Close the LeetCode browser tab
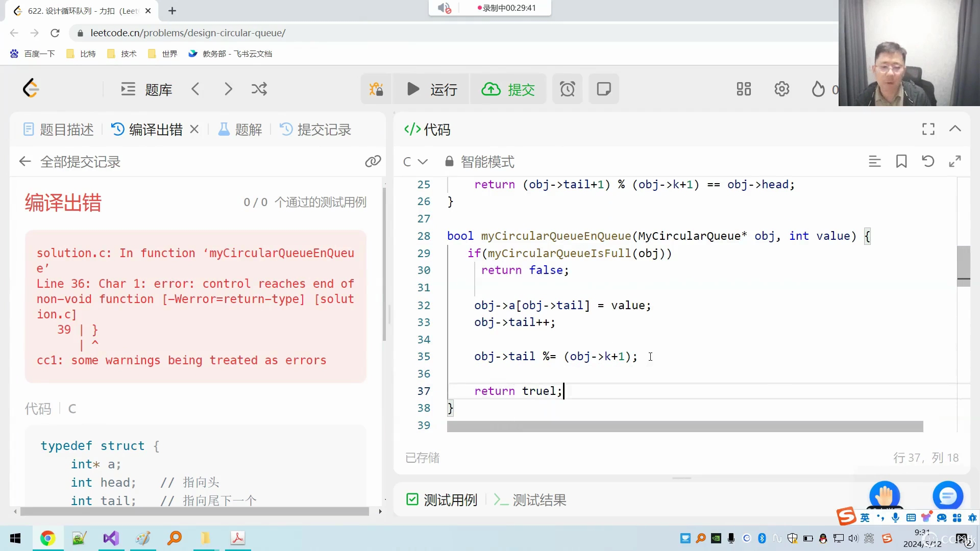 click(x=148, y=11)
